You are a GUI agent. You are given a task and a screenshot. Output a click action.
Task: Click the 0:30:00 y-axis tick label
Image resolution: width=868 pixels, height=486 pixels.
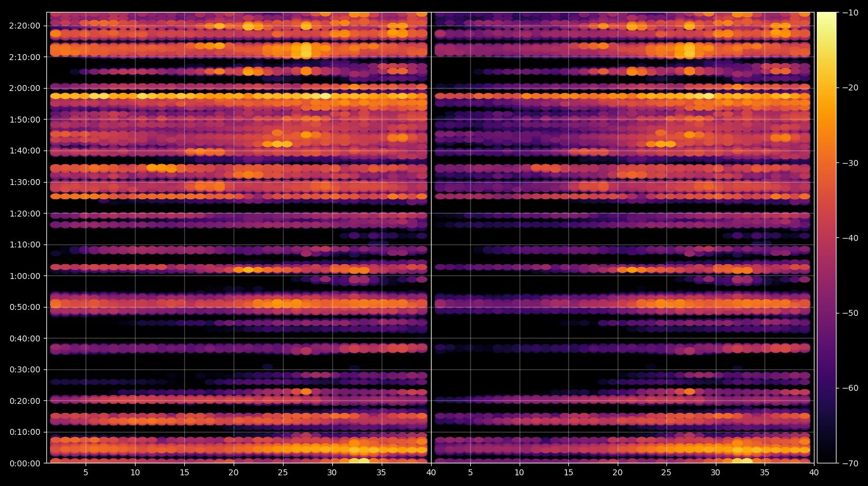coord(25,369)
